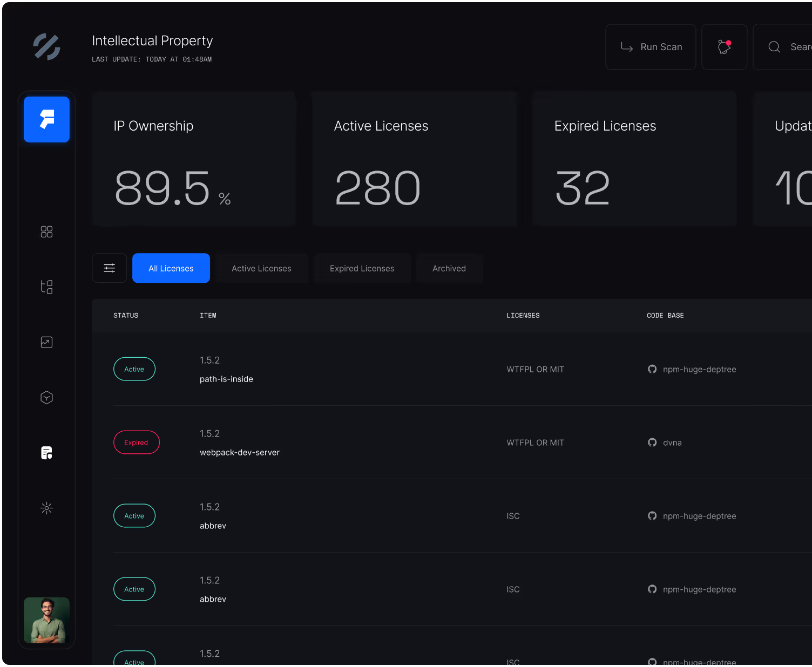Open the highlighted blue sidebar home icon
The image size is (812, 667).
click(x=46, y=119)
